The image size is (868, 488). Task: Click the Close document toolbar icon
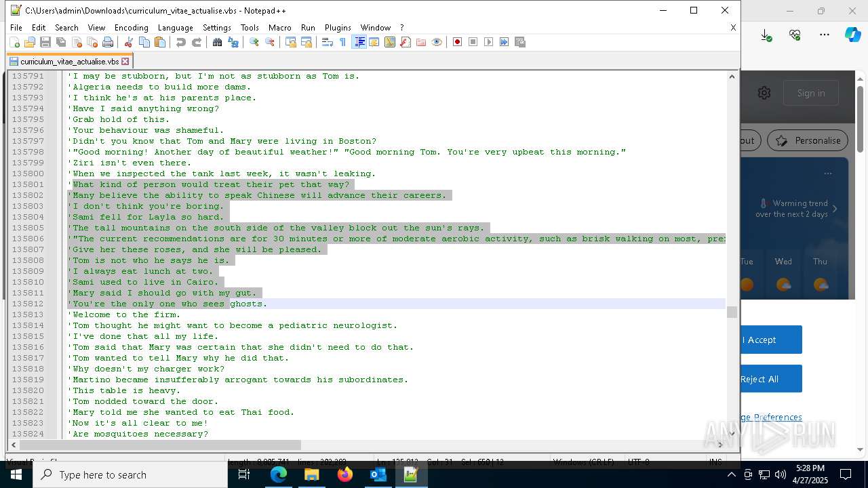(77, 42)
